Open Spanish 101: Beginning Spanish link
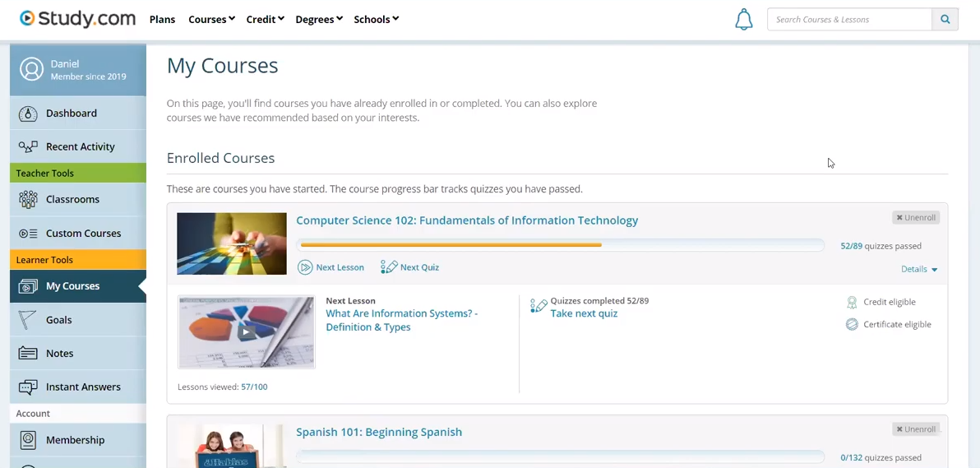The width and height of the screenshot is (980, 468). 379,432
